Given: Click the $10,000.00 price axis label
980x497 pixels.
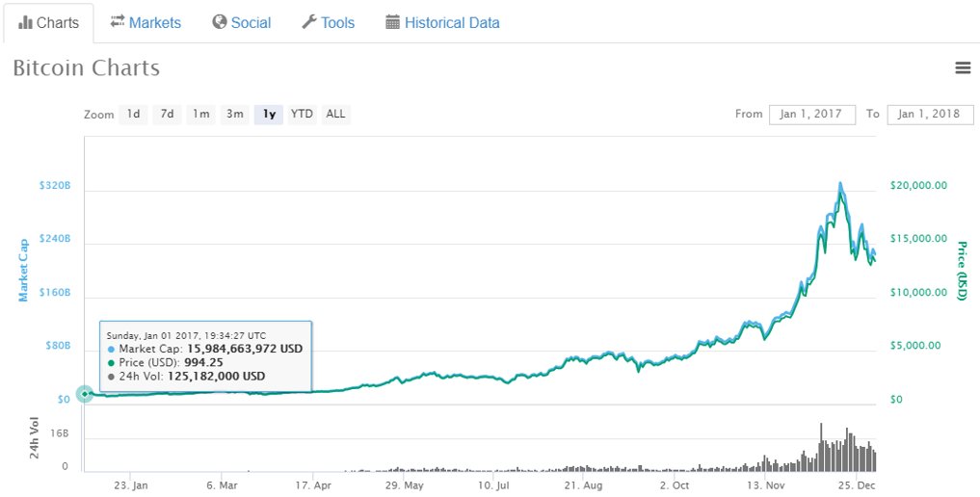Looking at the screenshot, I should click(x=918, y=292).
